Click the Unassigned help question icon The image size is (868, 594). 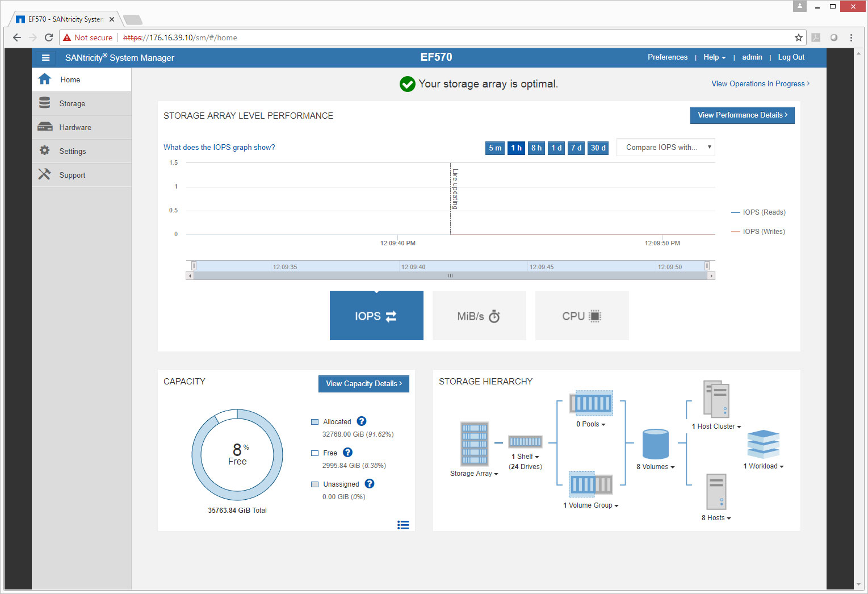(x=370, y=484)
